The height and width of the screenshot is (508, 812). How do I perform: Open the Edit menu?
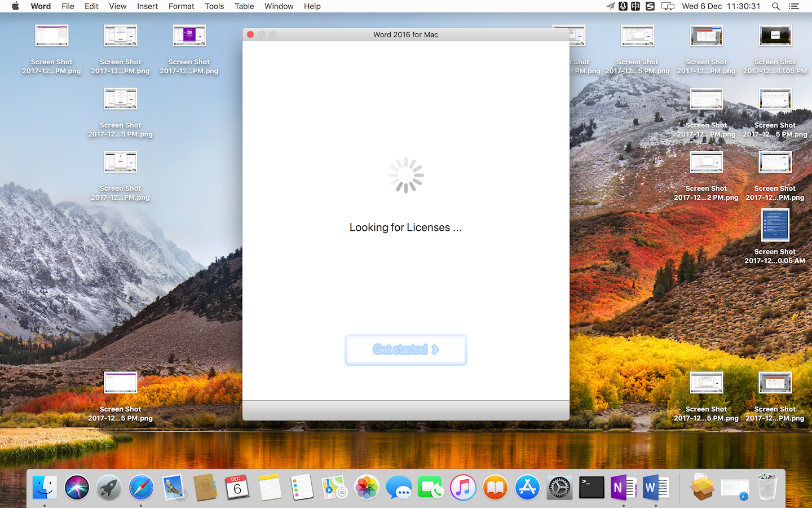(91, 6)
